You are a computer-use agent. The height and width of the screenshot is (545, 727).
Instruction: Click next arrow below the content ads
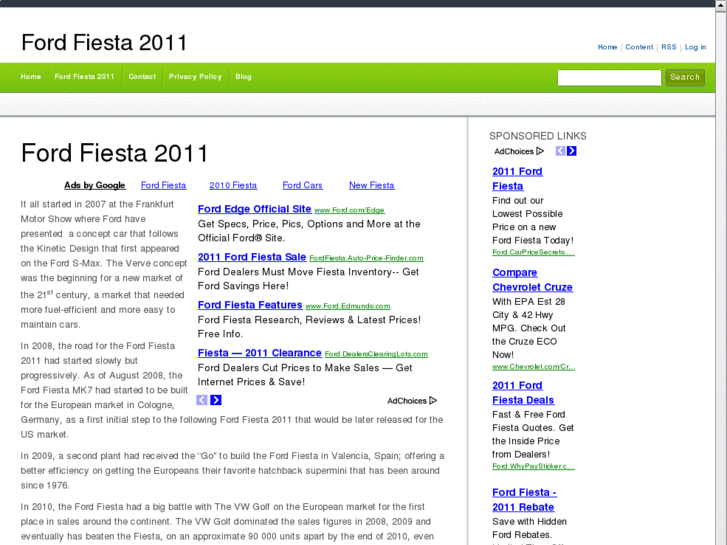(x=216, y=400)
